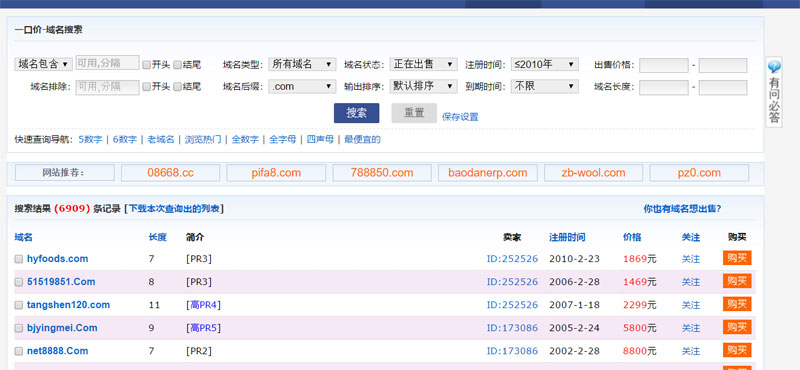Open the 全数字 quick query link
This screenshot has height=370, width=800.
245,139
